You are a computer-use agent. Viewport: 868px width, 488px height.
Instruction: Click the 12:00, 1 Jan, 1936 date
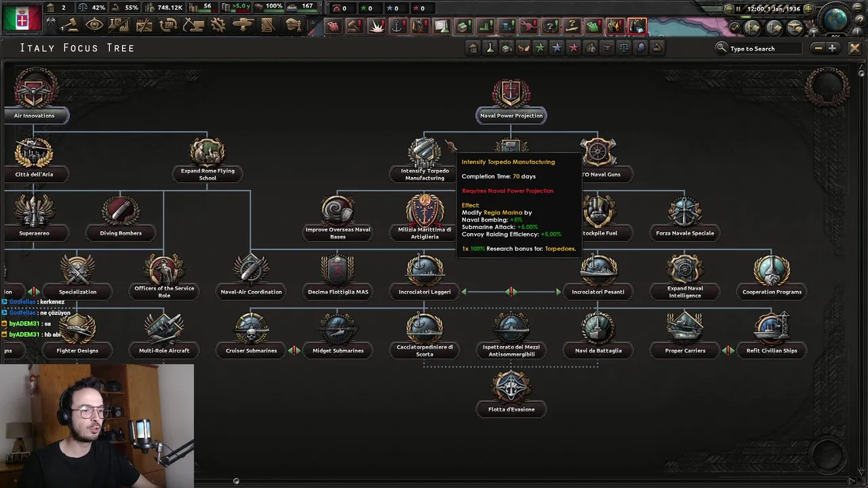click(x=773, y=9)
